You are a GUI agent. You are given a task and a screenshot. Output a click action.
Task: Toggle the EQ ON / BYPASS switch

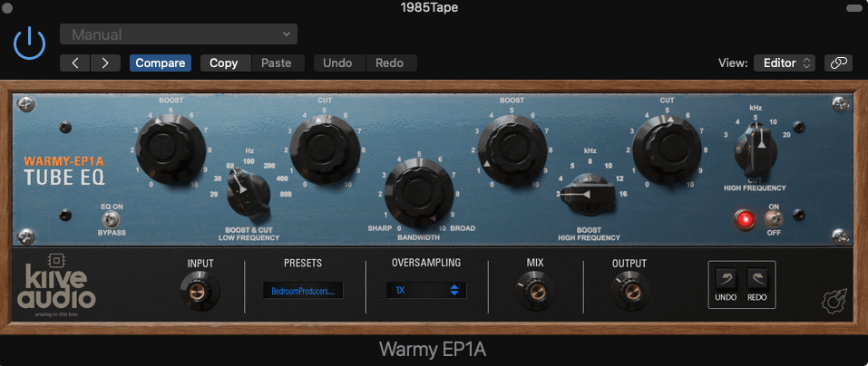point(113,218)
